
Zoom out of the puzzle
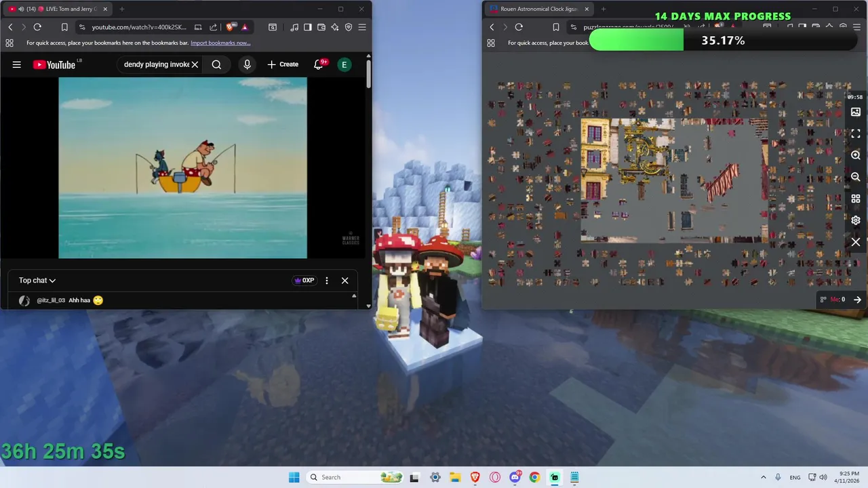pos(856,177)
